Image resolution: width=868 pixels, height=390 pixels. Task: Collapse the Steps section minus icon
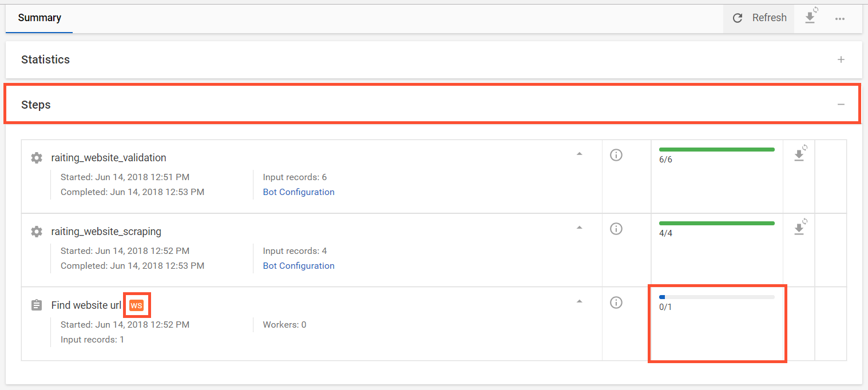click(x=841, y=105)
